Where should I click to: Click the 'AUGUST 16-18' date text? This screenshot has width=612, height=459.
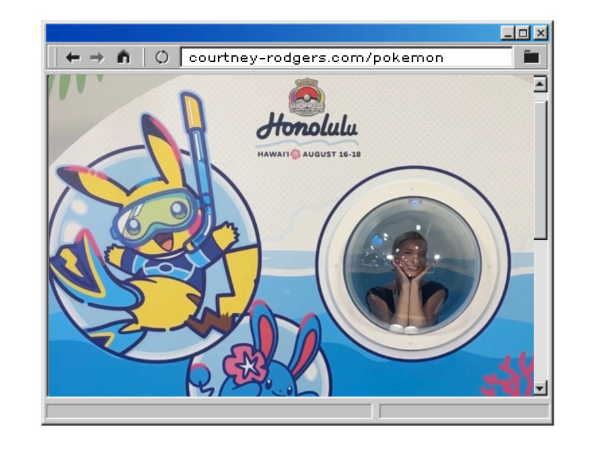tap(332, 154)
